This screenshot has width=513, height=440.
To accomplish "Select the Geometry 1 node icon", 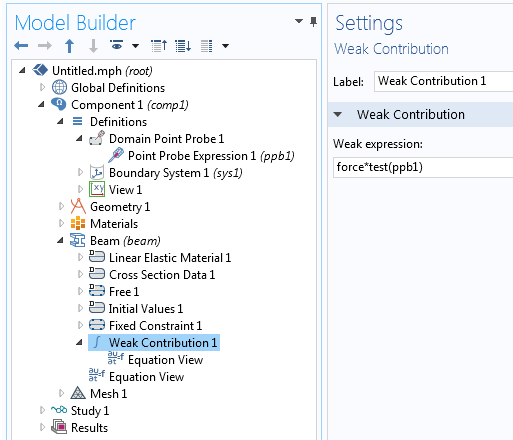I will (x=78, y=207).
